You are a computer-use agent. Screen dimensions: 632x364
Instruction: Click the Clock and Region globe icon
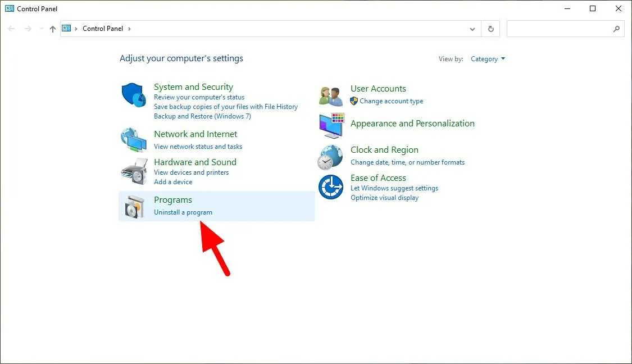(330, 157)
